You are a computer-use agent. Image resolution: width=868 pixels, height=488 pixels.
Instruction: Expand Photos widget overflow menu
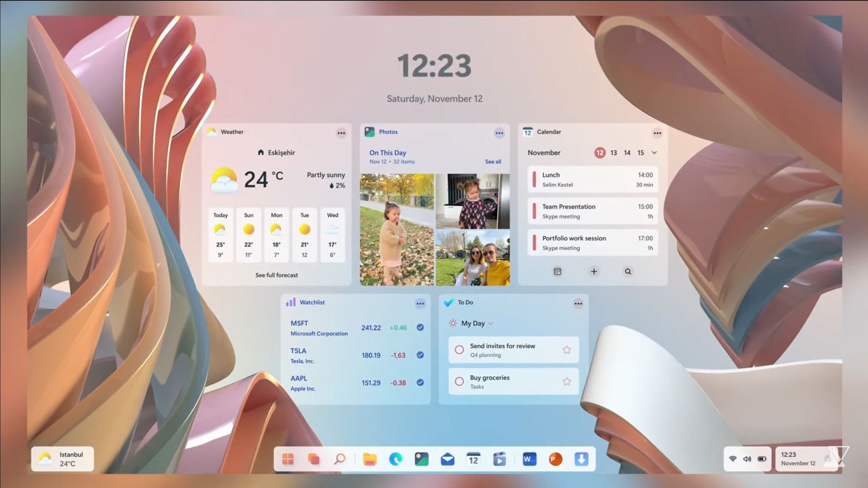(500, 132)
